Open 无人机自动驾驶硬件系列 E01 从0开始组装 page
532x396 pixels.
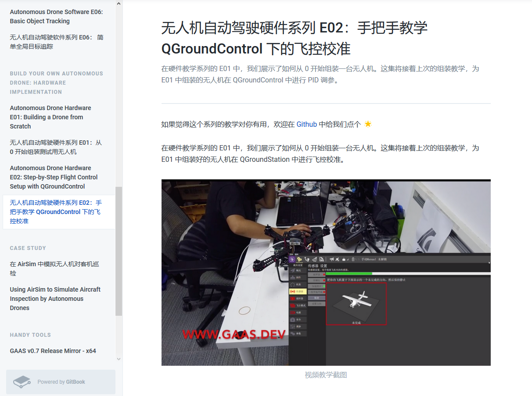click(57, 147)
